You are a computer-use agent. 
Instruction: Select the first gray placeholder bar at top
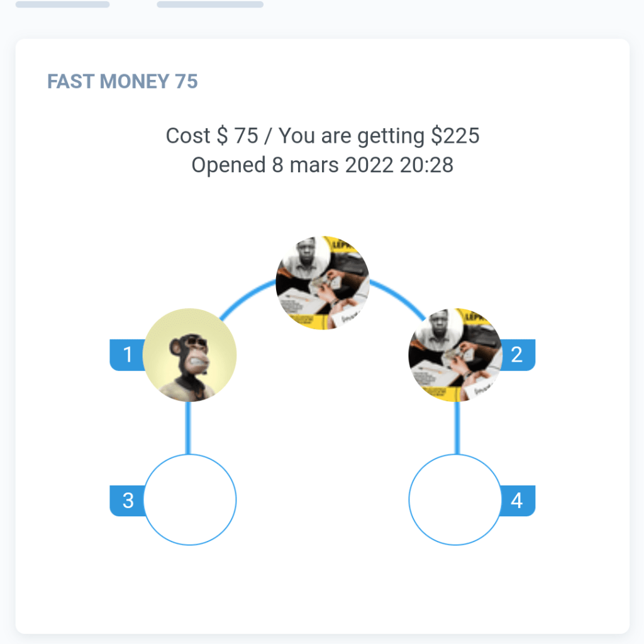coord(62,4)
